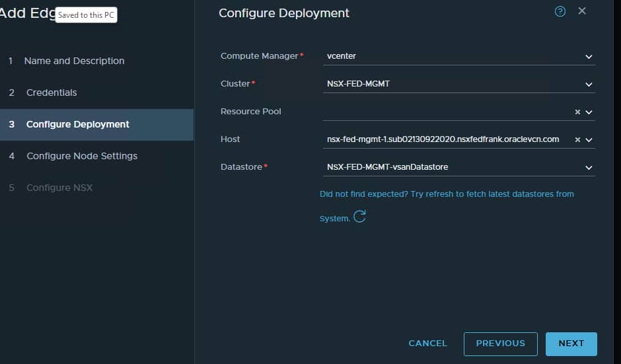Close the Configure Deployment dialog
Image resolution: width=621 pixels, height=364 pixels.
pyautogui.click(x=582, y=11)
